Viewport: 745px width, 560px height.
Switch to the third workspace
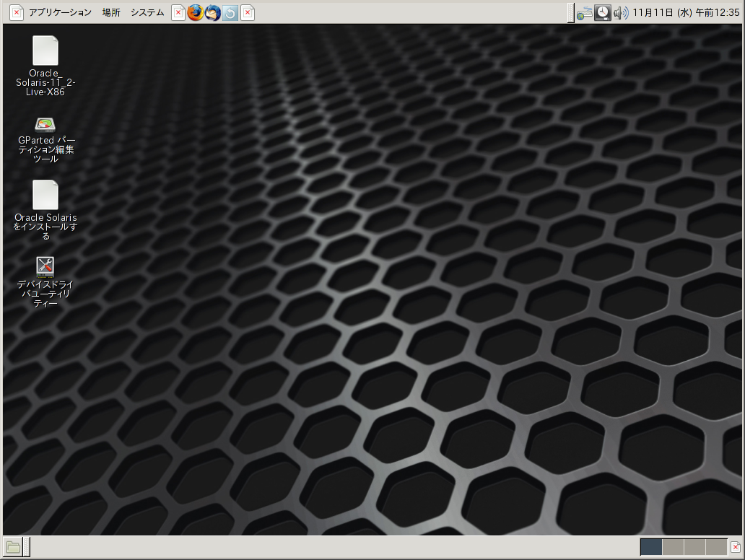pyautogui.click(x=694, y=547)
